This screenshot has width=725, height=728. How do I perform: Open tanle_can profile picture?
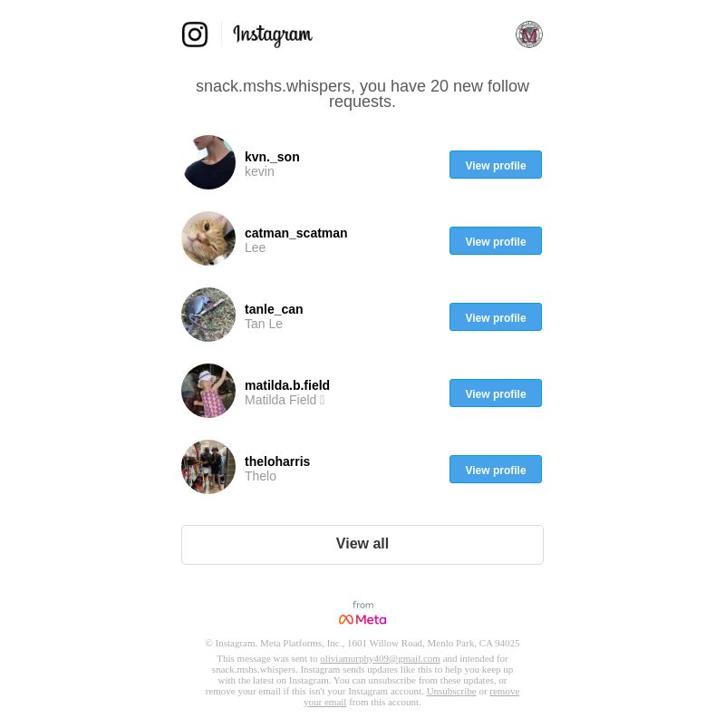(208, 315)
